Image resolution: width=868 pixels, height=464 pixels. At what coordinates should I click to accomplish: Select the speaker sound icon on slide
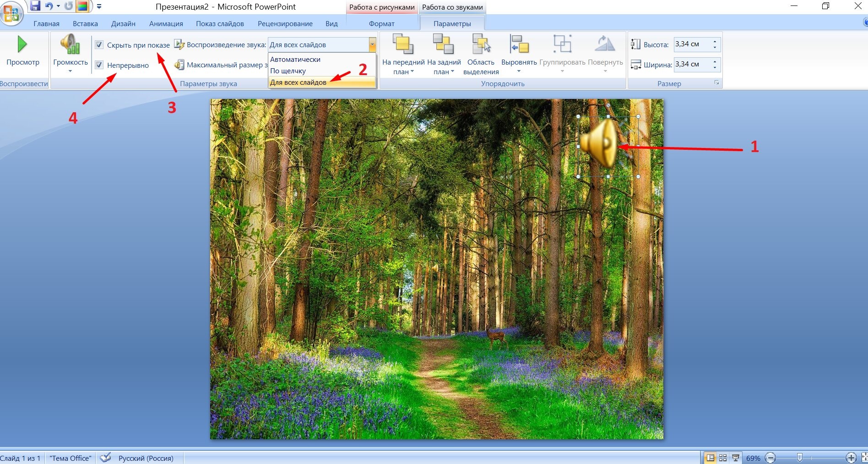(599, 143)
